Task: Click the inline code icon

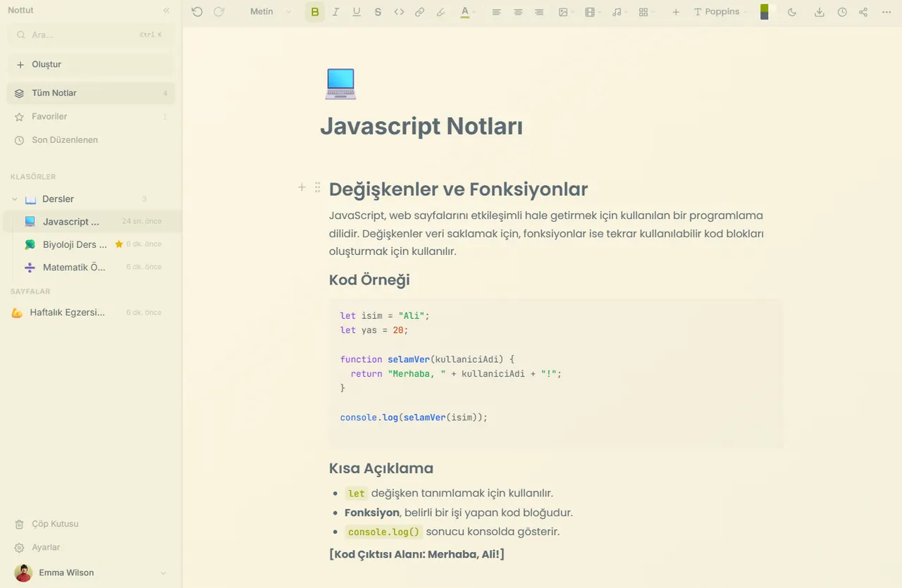Action: (399, 12)
